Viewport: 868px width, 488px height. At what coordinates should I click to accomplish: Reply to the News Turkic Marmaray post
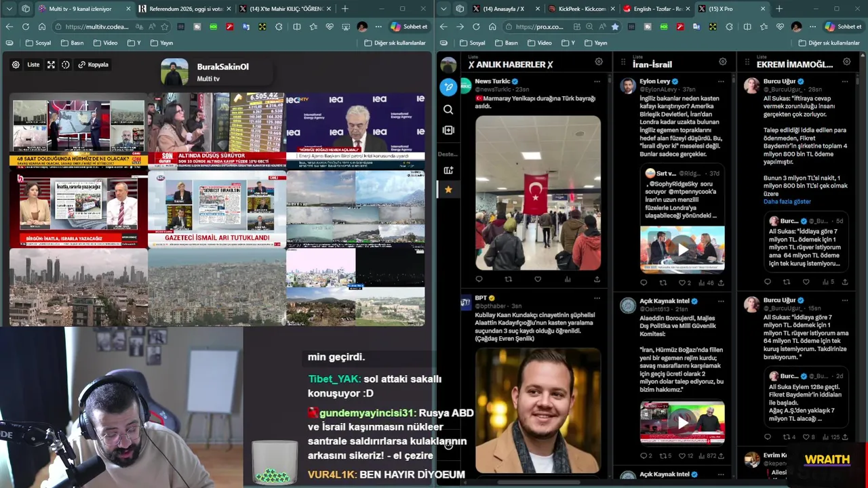pos(479,279)
